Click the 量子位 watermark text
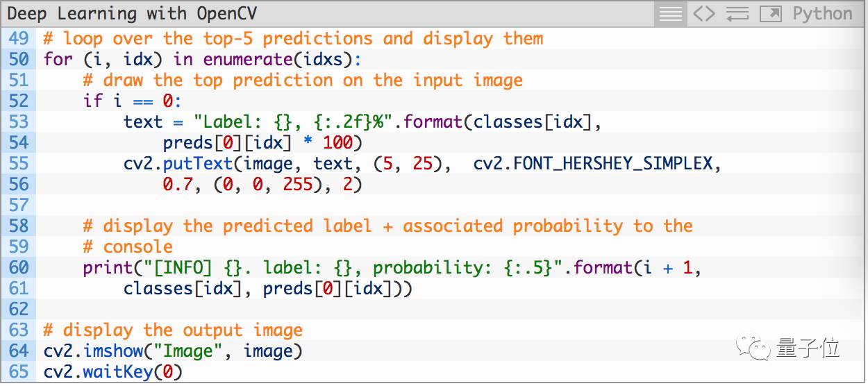This screenshot has width=868, height=386. tap(808, 346)
